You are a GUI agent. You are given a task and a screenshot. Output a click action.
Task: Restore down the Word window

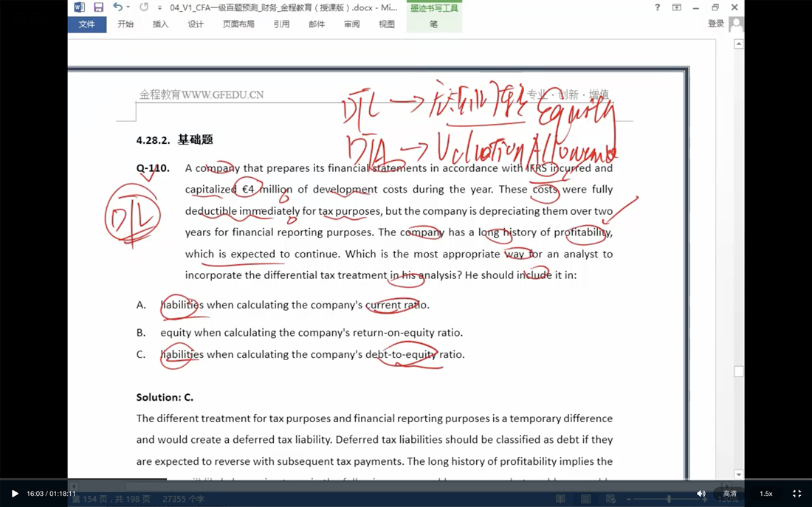coord(715,7)
